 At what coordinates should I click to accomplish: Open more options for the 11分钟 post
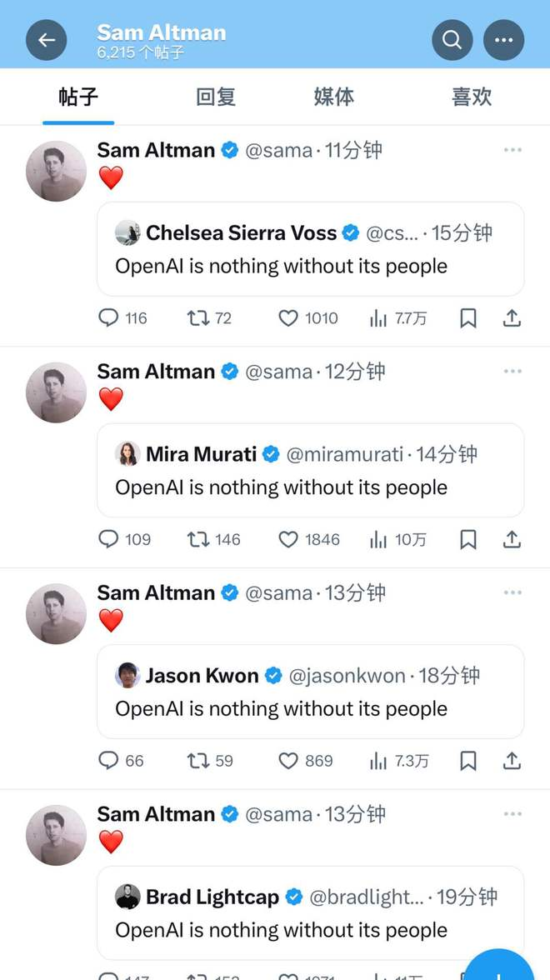512,150
